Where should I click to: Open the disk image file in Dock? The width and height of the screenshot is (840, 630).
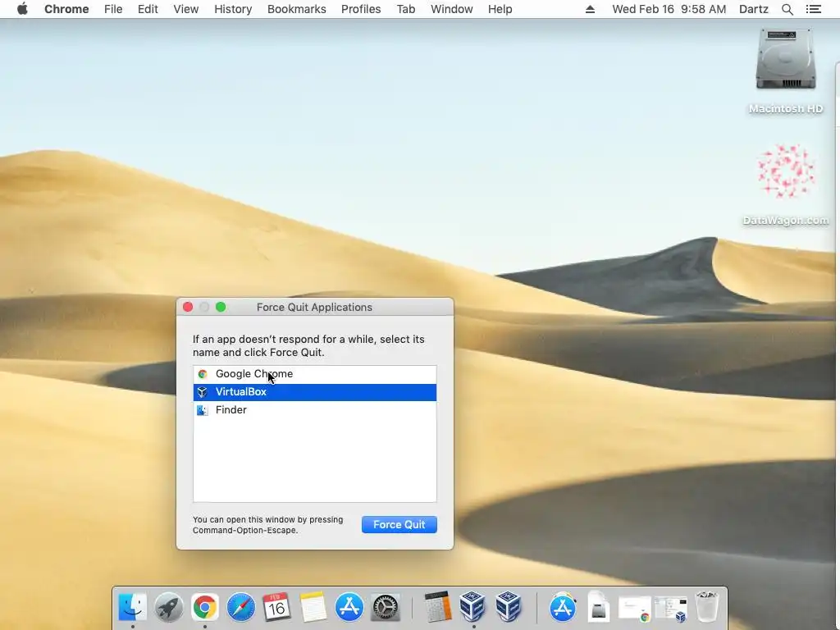coord(598,607)
